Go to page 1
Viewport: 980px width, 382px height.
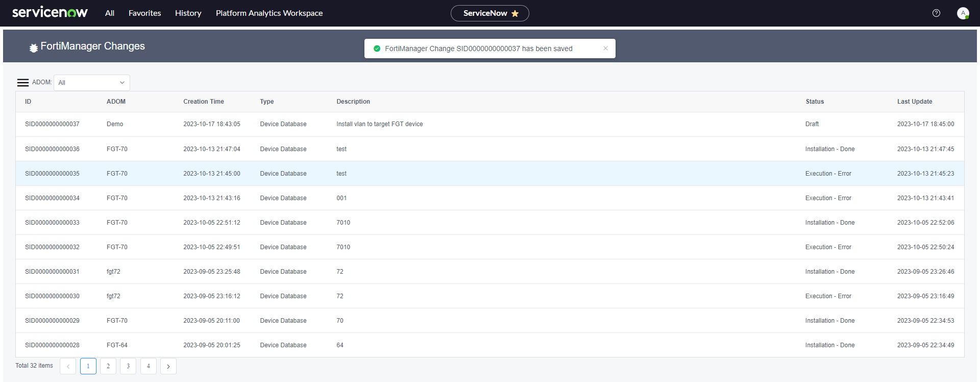tap(88, 366)
